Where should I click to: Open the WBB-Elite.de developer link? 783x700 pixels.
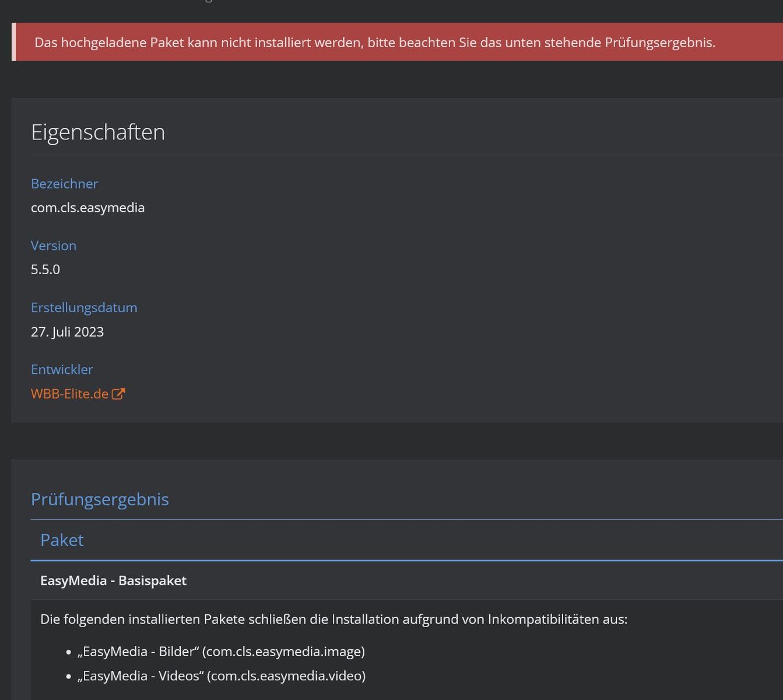(69, 394)
